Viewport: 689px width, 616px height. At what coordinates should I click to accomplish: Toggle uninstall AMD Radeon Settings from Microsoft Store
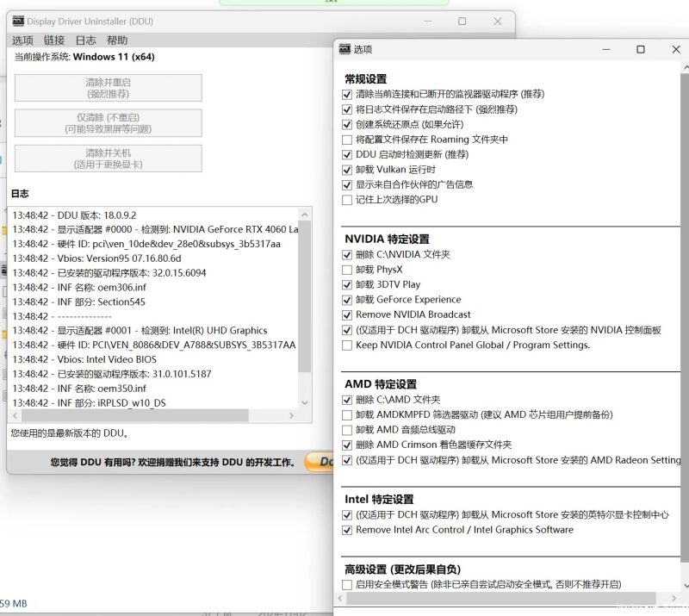tap(347, 460)
